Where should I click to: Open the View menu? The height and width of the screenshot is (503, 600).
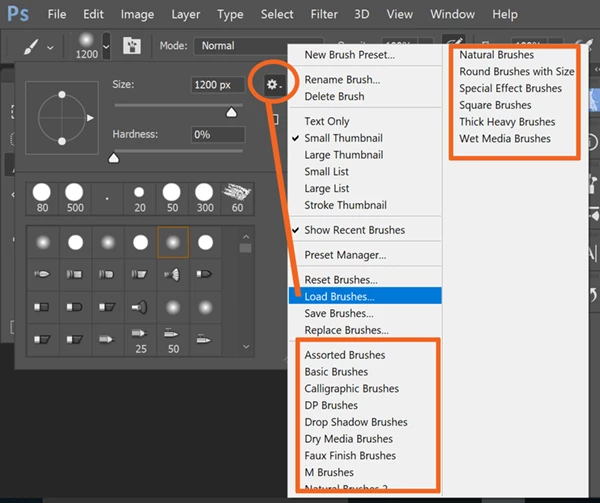tap(399, 15)
